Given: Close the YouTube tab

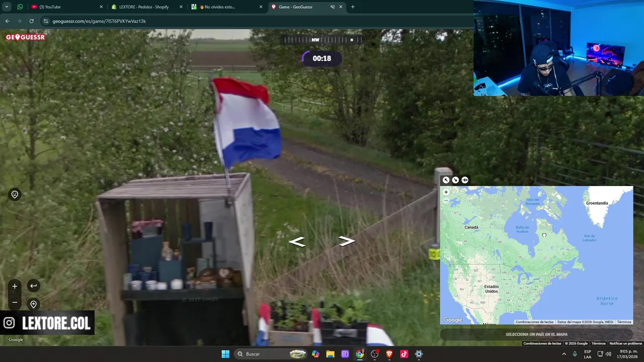Looking at the screenshot, I should tap(101, 7).
